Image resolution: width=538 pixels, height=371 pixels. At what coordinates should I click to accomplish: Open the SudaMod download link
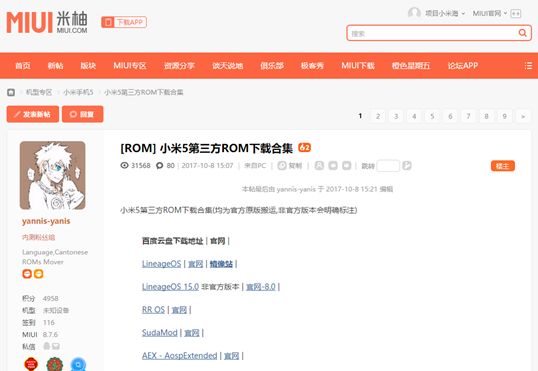(160, 333)
